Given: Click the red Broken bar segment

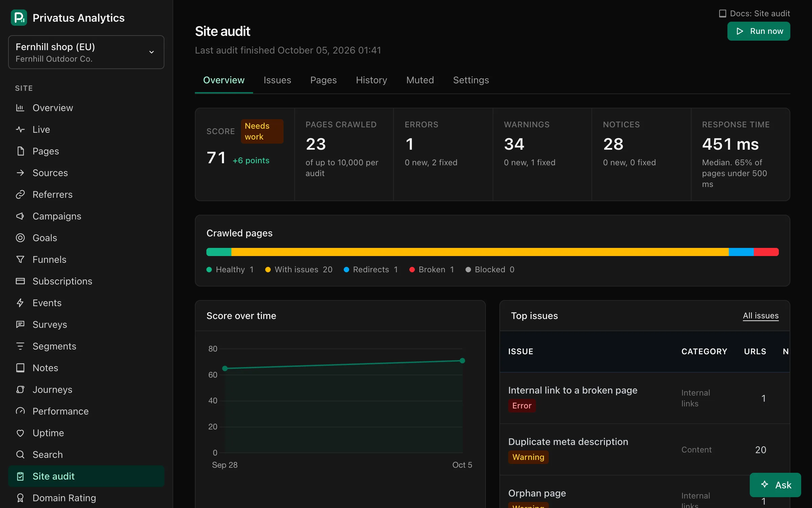Looking at the screenshot, I should pyautogui.click(x=766, y=252).
